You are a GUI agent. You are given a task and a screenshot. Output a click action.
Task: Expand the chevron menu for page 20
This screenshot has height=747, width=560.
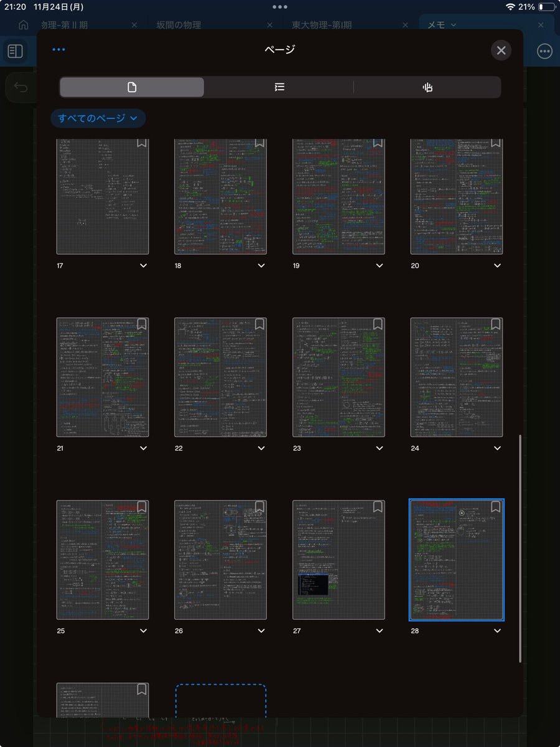tap(497, 266)
